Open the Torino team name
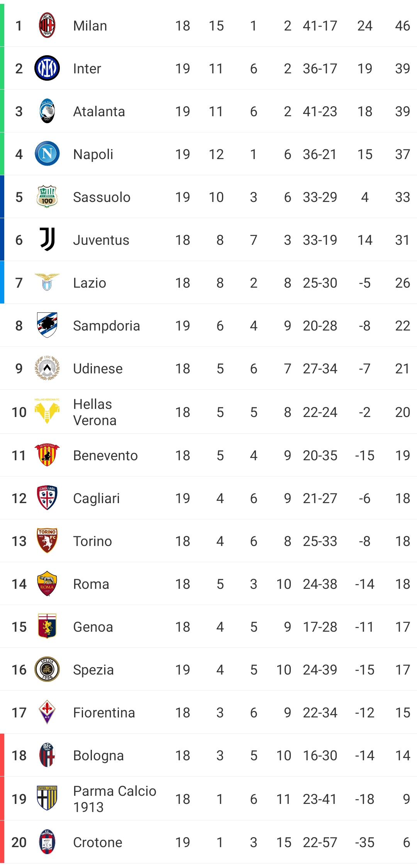 pos(93,541)
